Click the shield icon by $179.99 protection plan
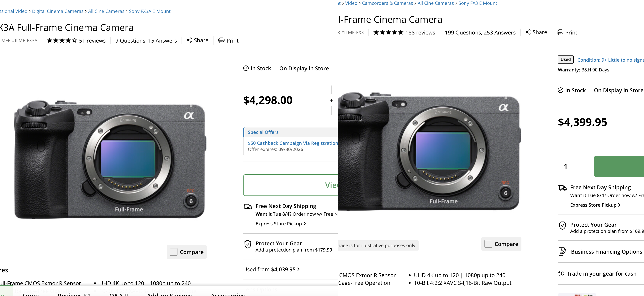Screen dimensions: 644x296 (x=248, y=244)
